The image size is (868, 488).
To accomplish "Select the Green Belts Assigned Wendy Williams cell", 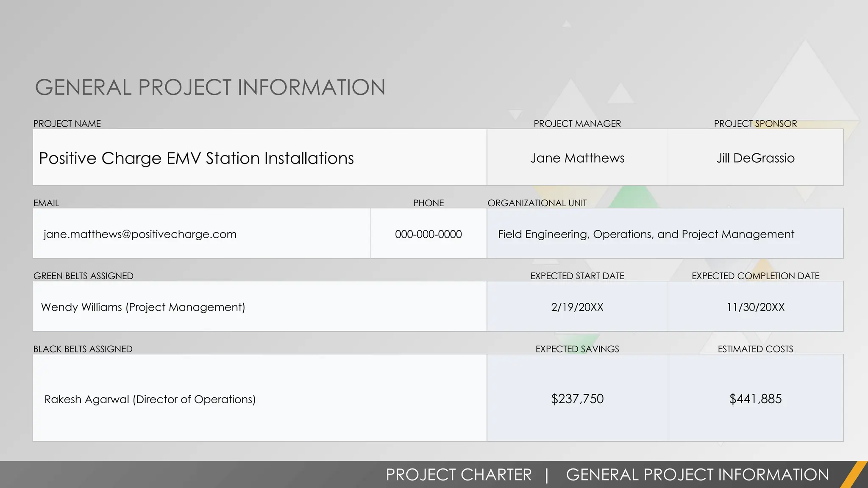I will coord(143,307).
